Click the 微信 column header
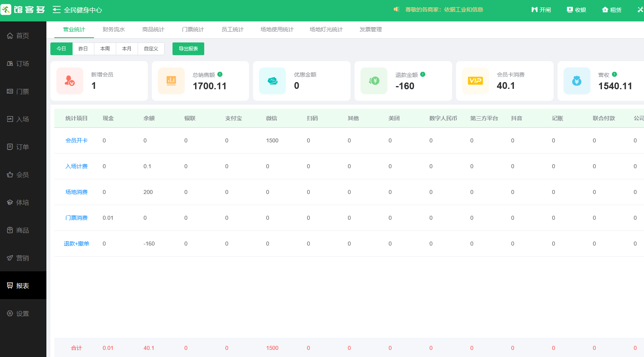Image resolution: width=644 pixels, height=357 pixels. point(272,118)
